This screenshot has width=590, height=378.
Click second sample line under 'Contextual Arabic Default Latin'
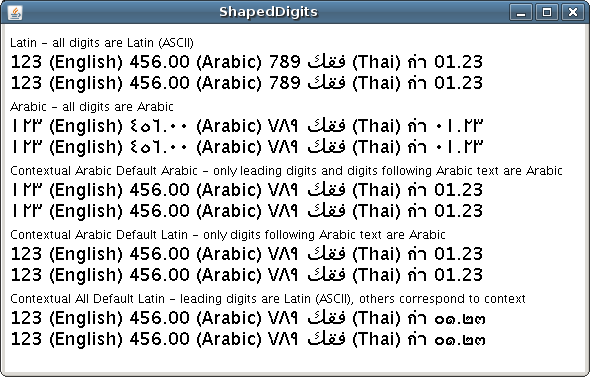(x=246, y=275)
